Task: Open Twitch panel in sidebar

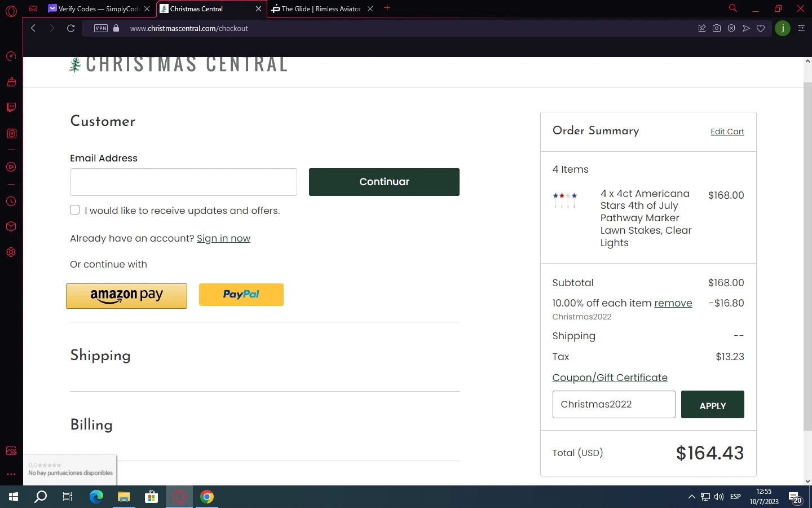Action: [11, 107]
